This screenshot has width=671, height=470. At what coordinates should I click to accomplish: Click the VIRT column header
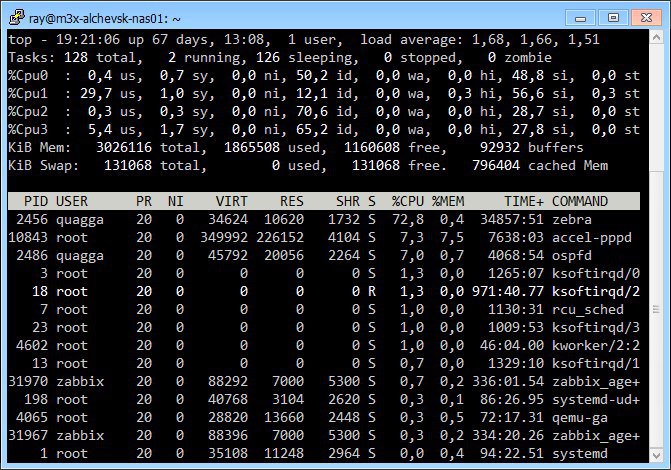coord(232,201)
